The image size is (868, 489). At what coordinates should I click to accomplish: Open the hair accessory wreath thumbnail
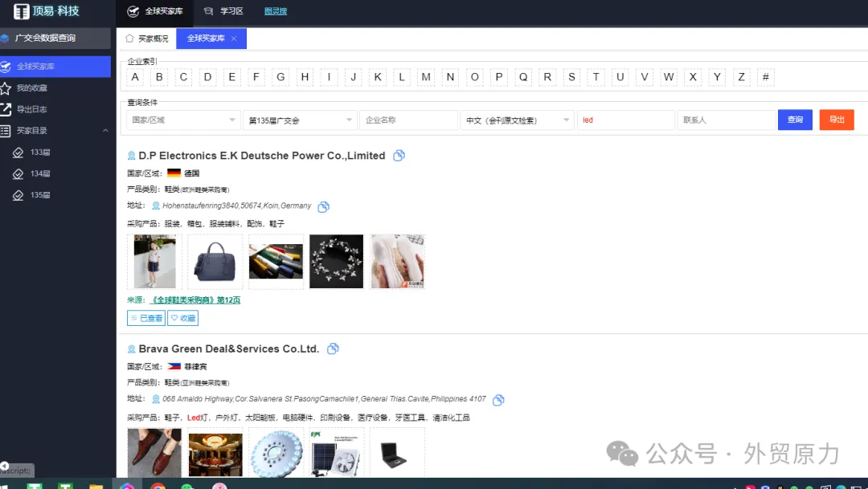(x=337, y=262)
